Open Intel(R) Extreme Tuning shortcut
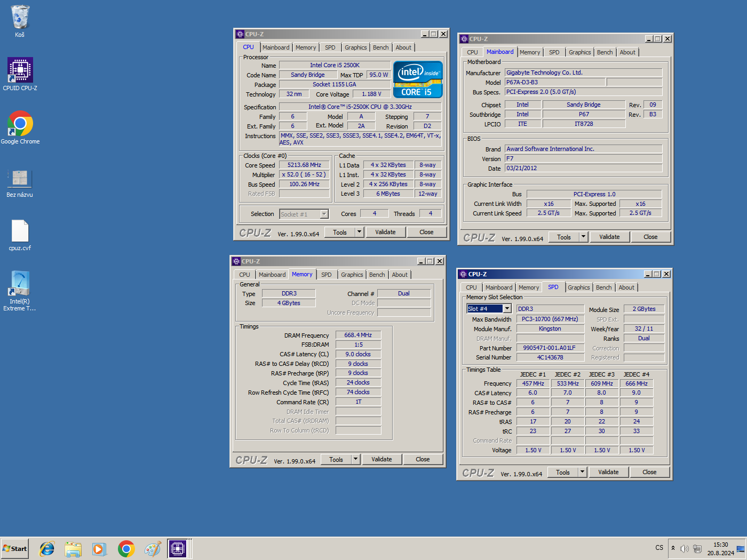This screenshot has height=560, width=747. pyautogui.click(x=20, y=291)
